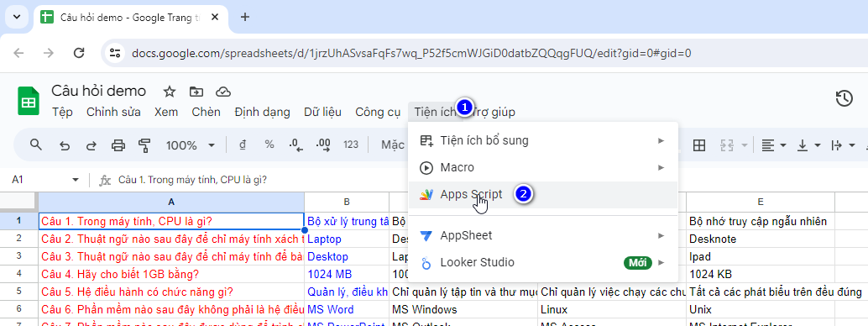The height and width of the screenshot is (326, 868).
Task: Open the tab search dropdown arrow
Action: [17, 17]
